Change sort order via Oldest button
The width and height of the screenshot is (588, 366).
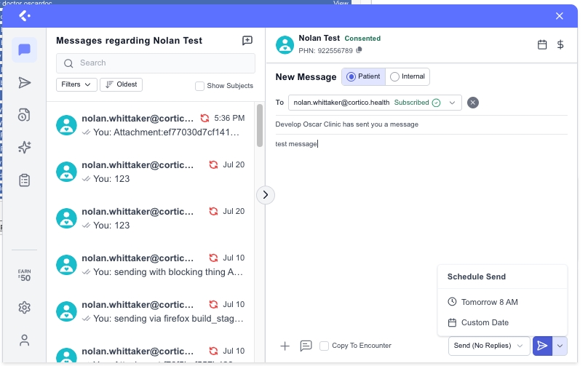click(x=121, y=84)
